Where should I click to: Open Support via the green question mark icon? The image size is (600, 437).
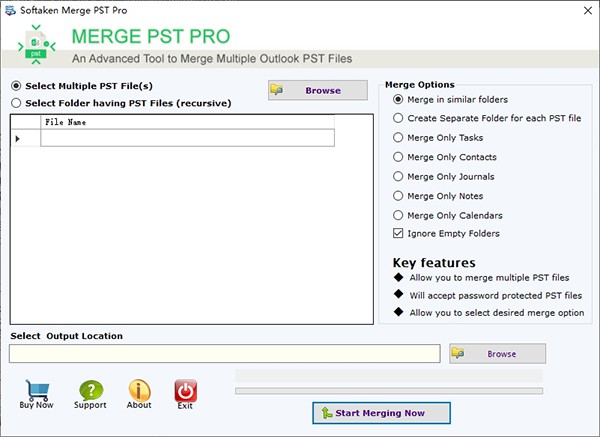click(91, 390)
